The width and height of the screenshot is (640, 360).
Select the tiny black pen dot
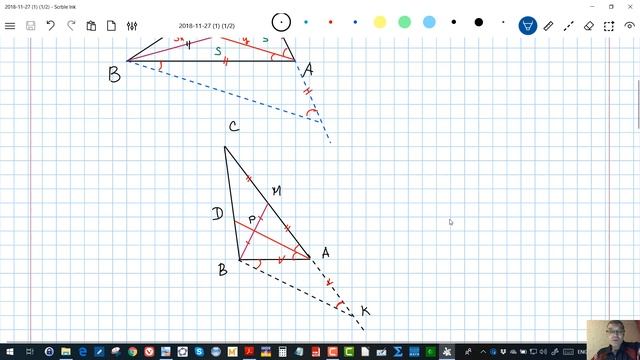click(x=503, y=22)
